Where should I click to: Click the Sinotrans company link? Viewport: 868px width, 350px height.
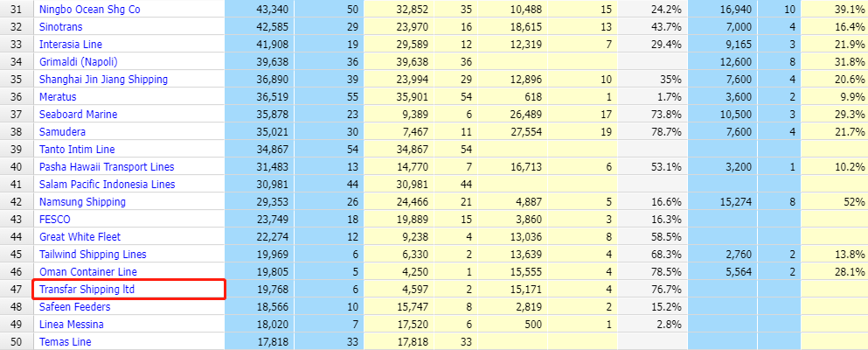coord(63,27)
